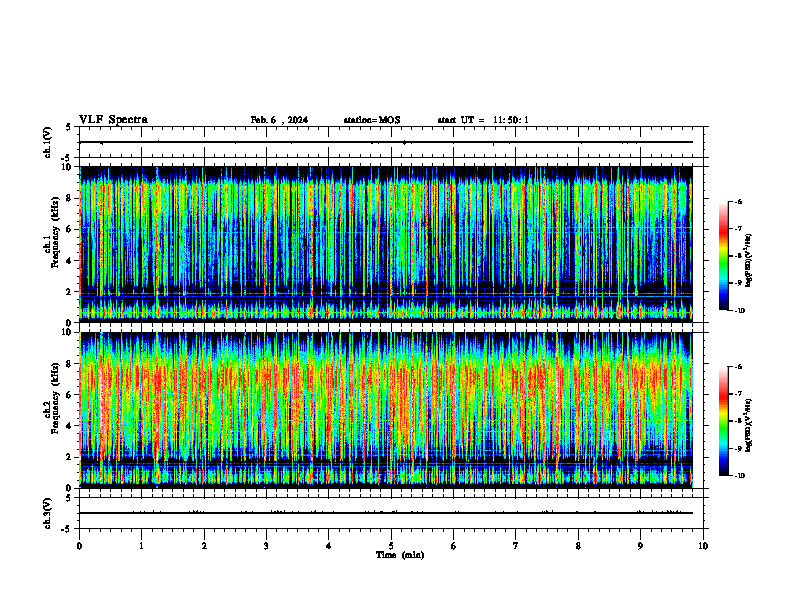Image resolution: width=792 pixels, height=612 pixels.
Task: Click the "9" minute tick label
Action: (x=640, y=546)
